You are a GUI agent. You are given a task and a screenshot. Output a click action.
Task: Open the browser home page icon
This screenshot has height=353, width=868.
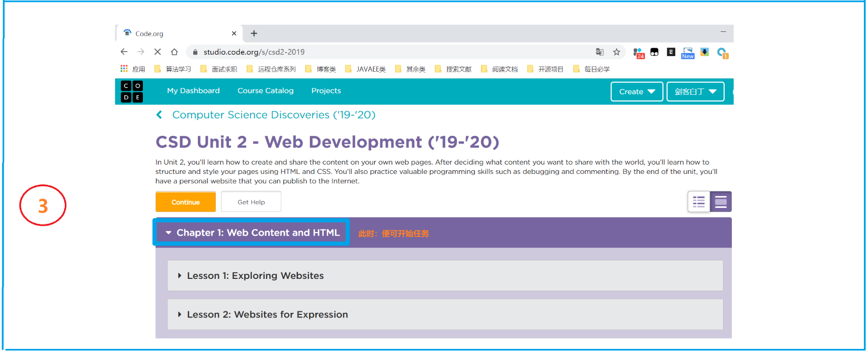coord(174,51)
